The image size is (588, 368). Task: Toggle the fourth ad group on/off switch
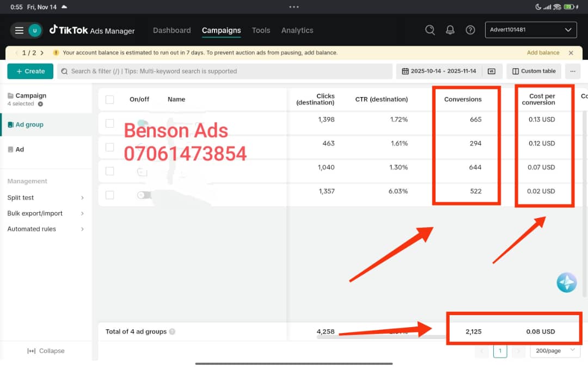coord(144,195)
